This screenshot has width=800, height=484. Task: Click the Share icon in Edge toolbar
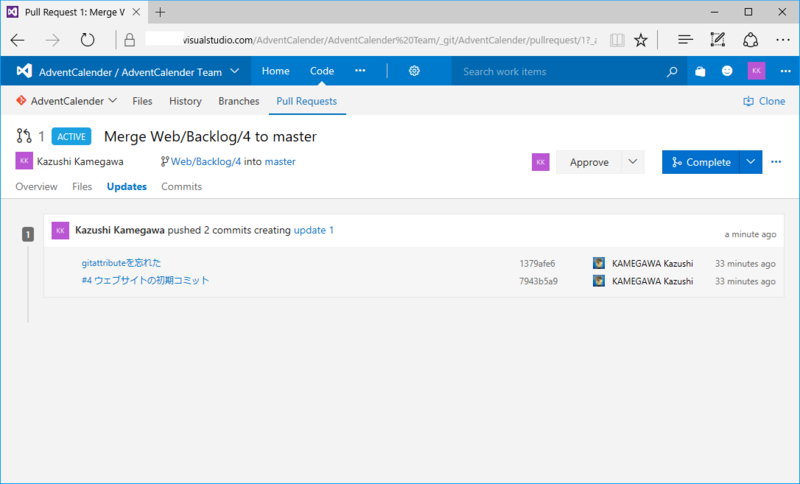750,40
